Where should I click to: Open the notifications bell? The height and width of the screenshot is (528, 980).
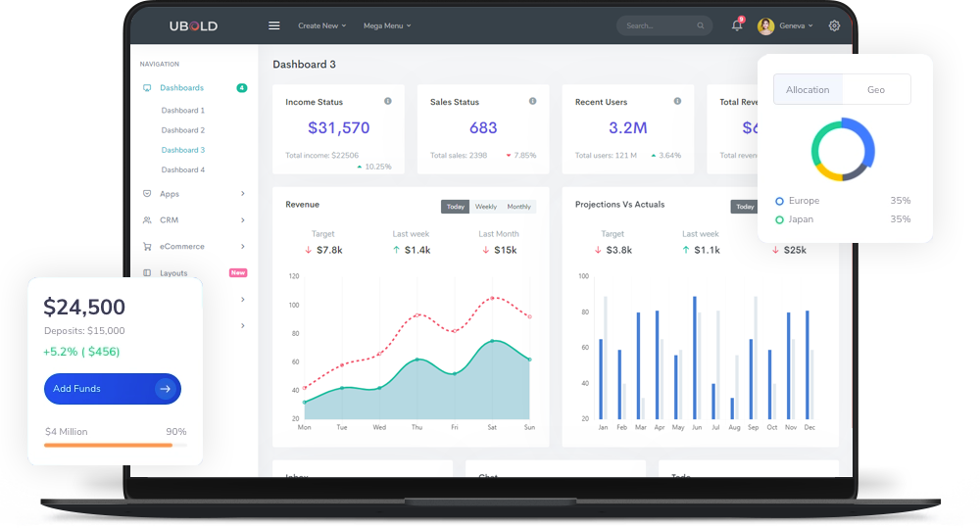737,25
